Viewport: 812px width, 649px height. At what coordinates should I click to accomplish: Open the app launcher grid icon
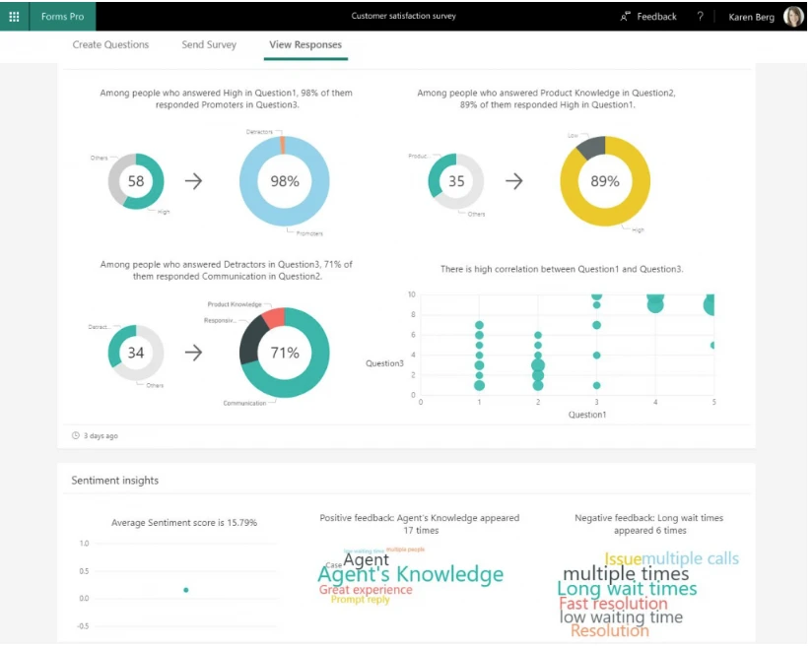(x=13, y=16)
